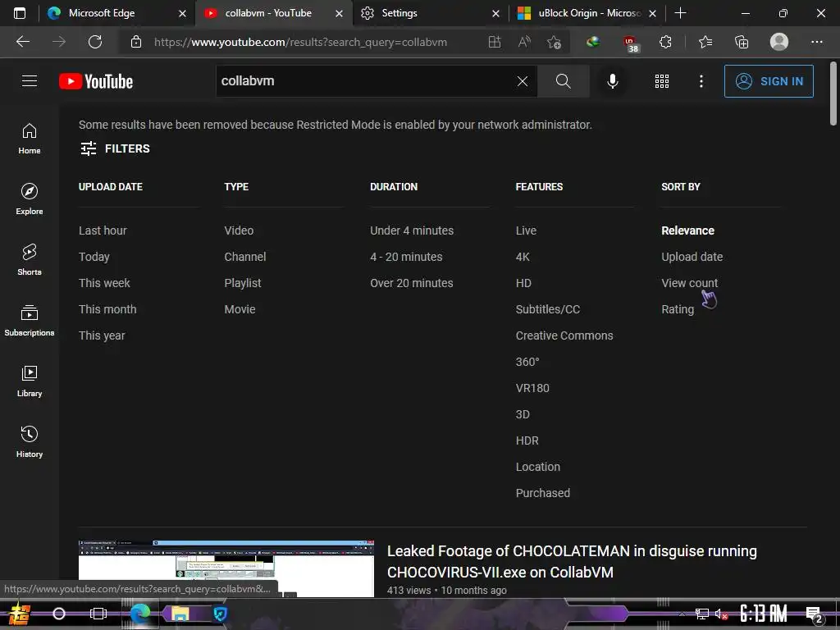Open the Edge profile avatar

coord(779,42)
